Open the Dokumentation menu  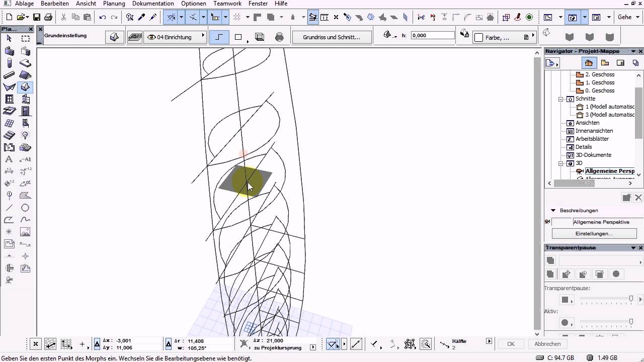point(153,4)
